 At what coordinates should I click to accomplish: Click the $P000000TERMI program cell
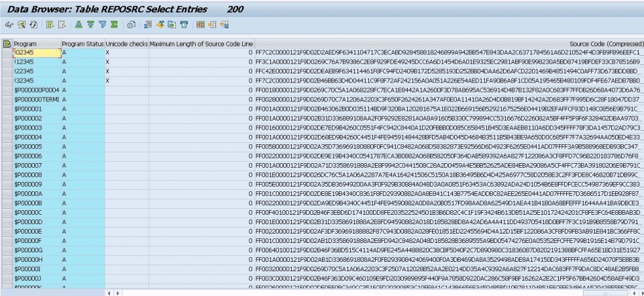(36, 99)
